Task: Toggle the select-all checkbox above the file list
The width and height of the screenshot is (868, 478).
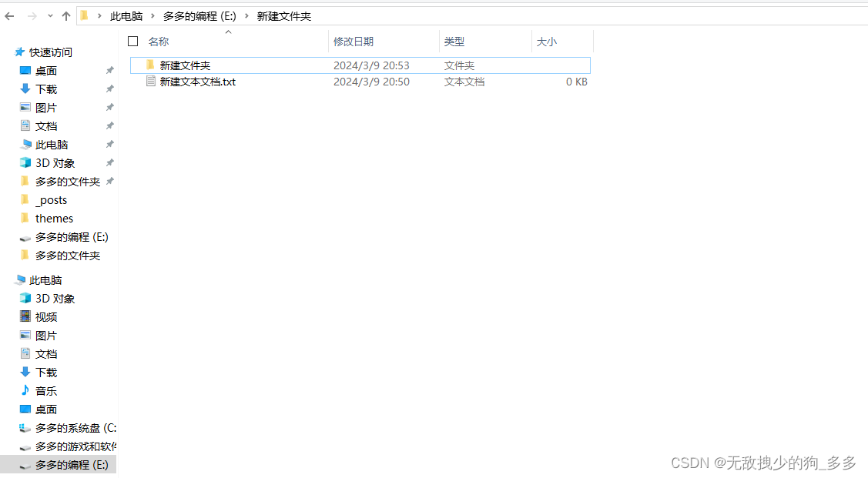Action: pyautogui.click(x=132, y=42)
